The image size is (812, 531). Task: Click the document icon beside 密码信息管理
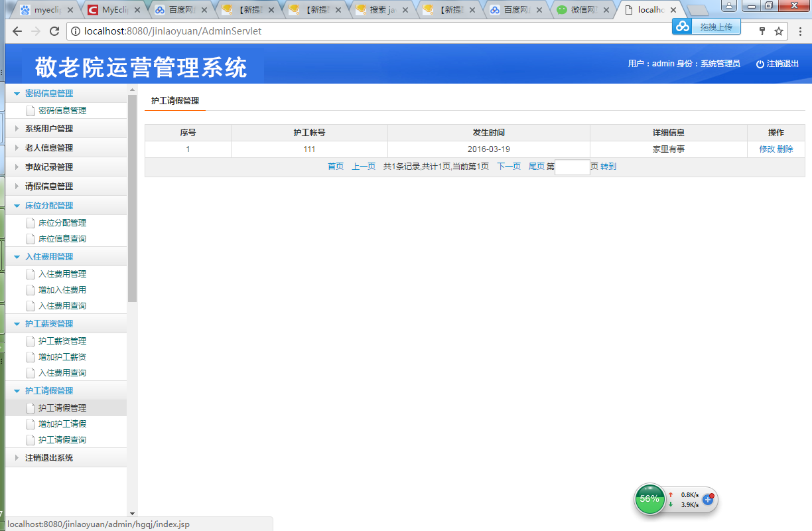point(30,111)
